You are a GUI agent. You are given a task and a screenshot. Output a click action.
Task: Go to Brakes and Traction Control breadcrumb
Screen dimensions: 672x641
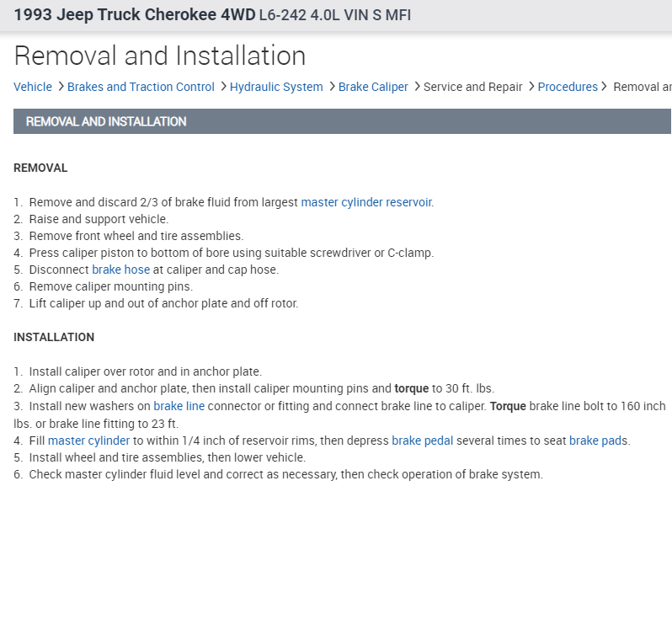(x=141, y=87)
